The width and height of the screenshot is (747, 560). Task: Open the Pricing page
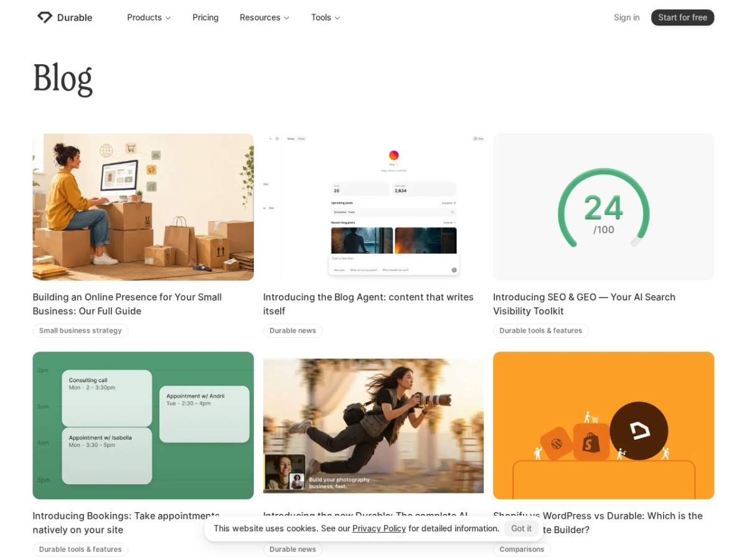[x=205, y=17]
